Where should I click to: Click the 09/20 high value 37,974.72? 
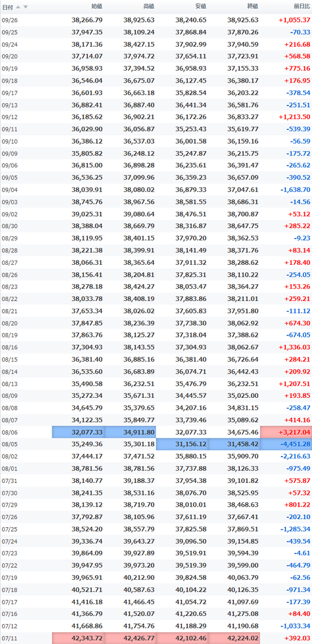tap(139, 56)
